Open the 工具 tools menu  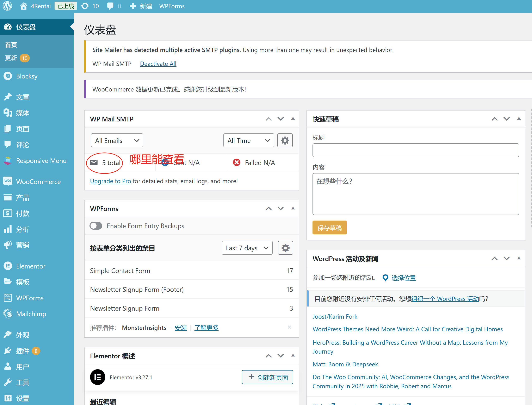(37, 382)
